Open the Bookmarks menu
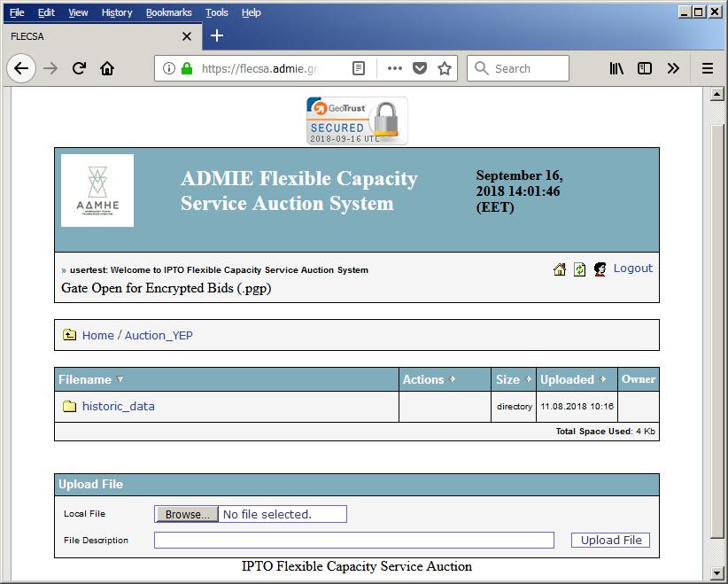Screen dimensions: 728x584 pos(169,12)
